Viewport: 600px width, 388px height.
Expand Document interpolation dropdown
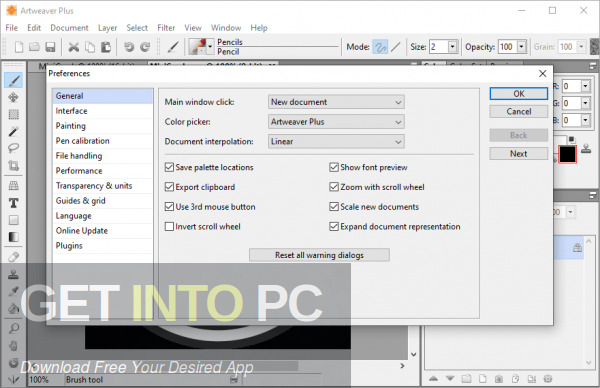(x=336, y=142)
